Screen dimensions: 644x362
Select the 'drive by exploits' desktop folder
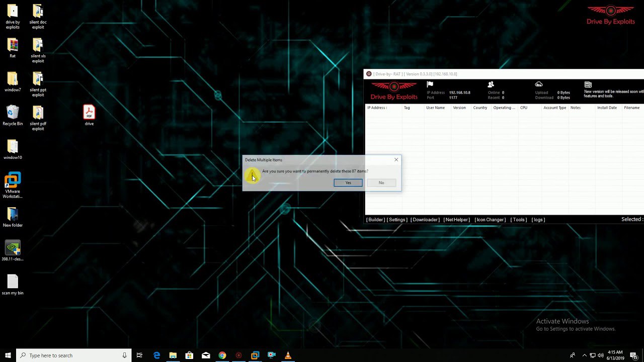[13, 17]
